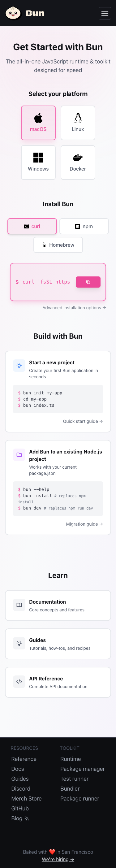Click the lightbulb icon in Guides card
The height and width of the screenshot is (868, 116).
[x=19, y=643]
